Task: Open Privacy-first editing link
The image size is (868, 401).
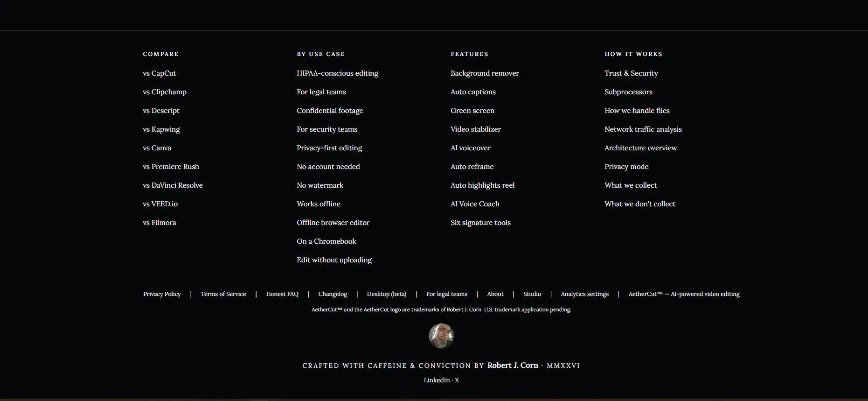Action: (329, 148)
